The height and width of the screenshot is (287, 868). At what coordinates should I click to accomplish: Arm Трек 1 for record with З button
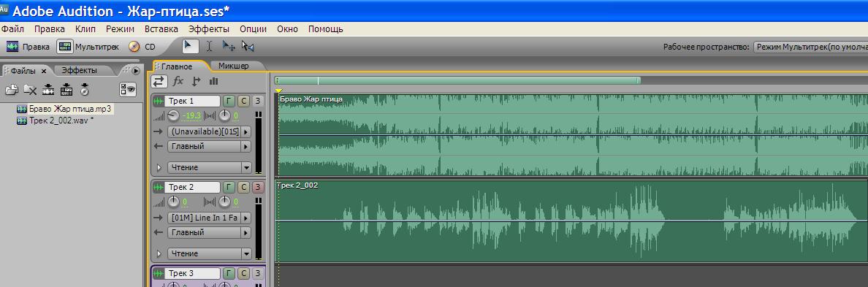coord(258,102)
